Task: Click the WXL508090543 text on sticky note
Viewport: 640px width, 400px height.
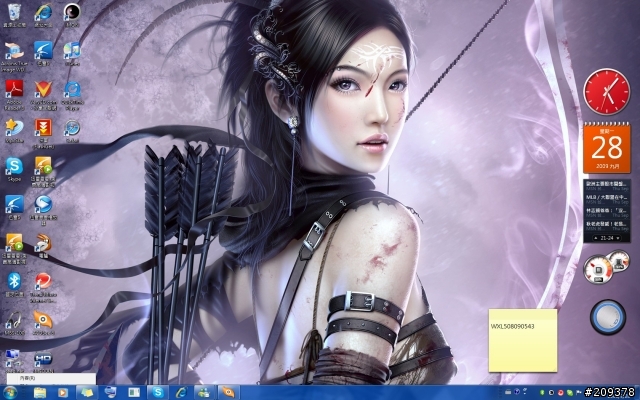Action: (x=512, y=326)
